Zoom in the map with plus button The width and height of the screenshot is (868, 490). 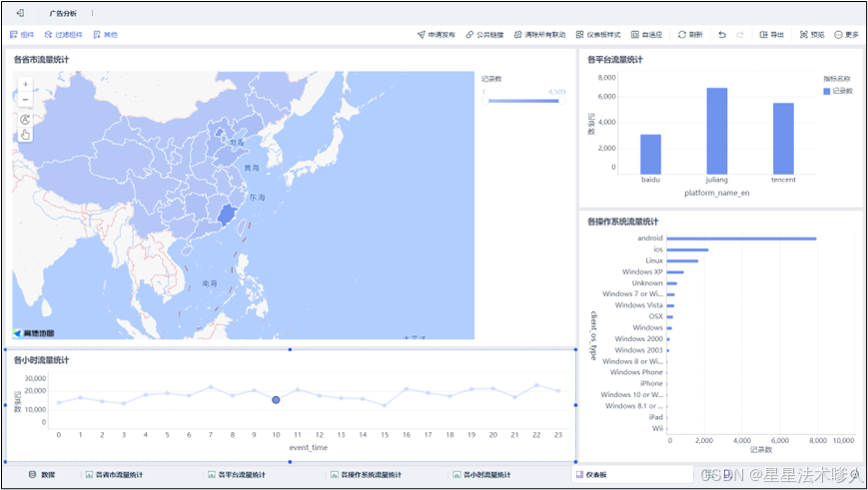pos(25,84)
